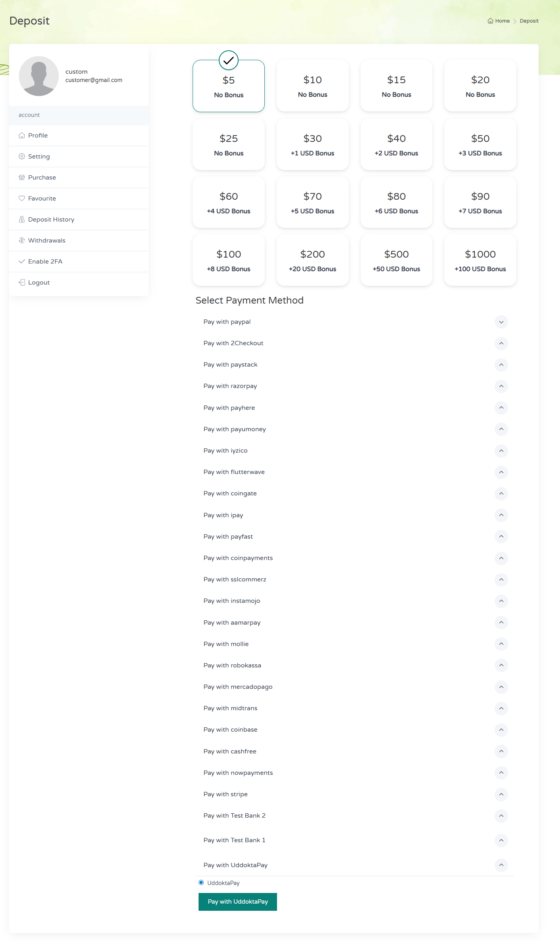
Task: Click the Withdrawals icon in sidebar
Action: (22, 241)
